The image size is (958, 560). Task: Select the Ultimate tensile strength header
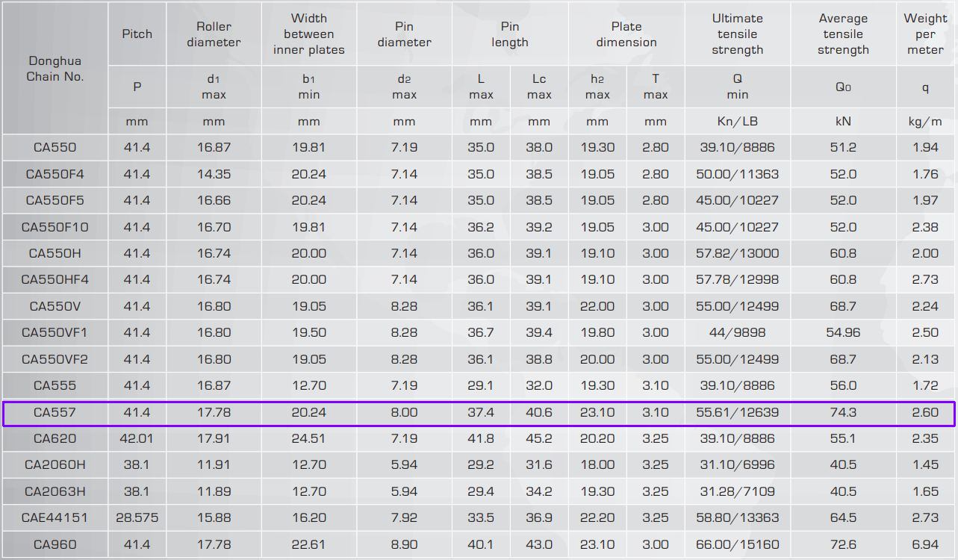point(737,34)
